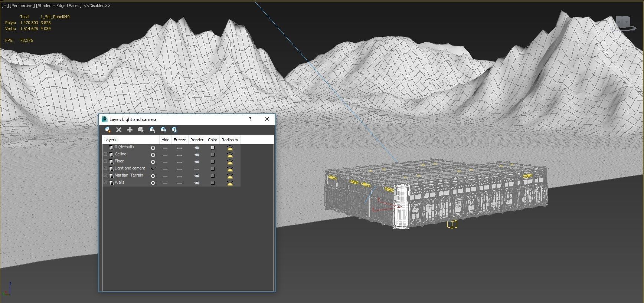Close the Layer: Light and camera dialog
This screenshot has height=303, width=644.
pos(267,119)
